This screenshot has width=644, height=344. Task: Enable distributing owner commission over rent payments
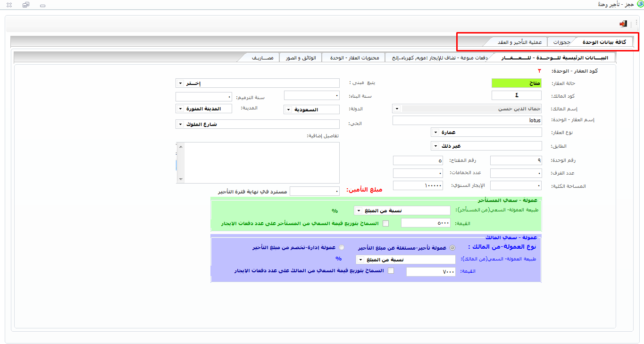point(391,271)
